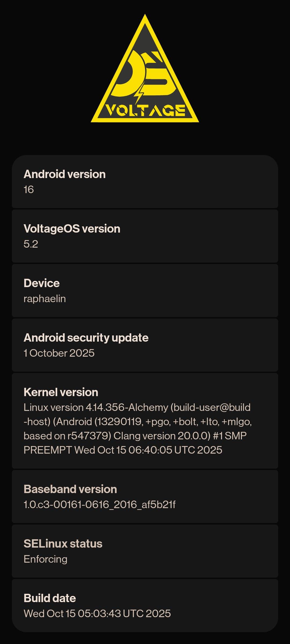The width and height of the screenshot is (290, 644).
Task: Tap the Wed Oct 15 05:03:43 build timestamp
Action: 97,614
